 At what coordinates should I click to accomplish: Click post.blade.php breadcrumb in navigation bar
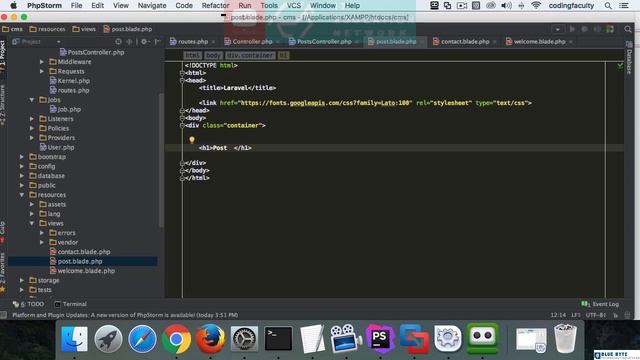128,29
